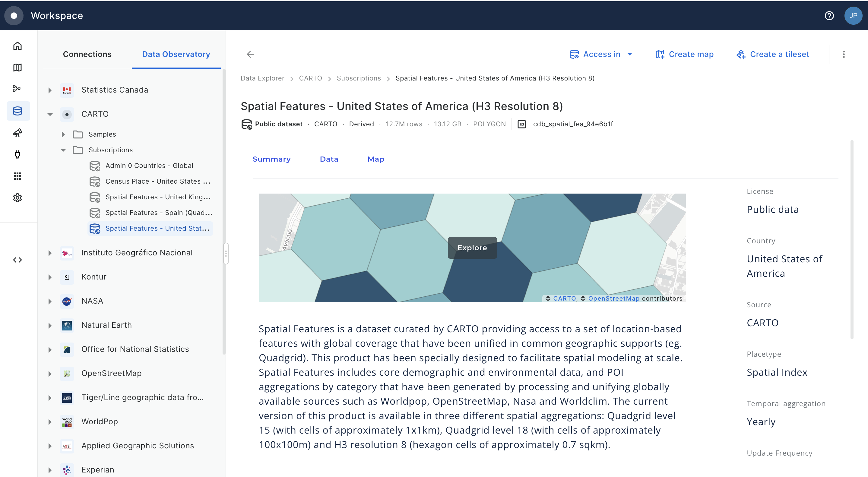Expand the Samples folder
The width and height of the screenshot is (868, 477).
[x=63, y=134]
